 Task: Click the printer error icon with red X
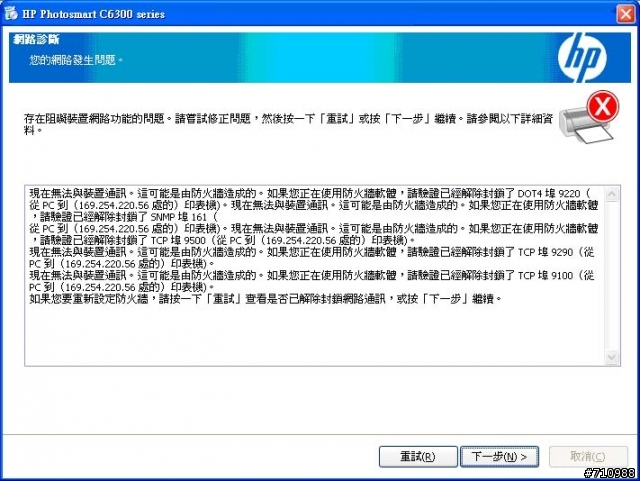(589, 118)
